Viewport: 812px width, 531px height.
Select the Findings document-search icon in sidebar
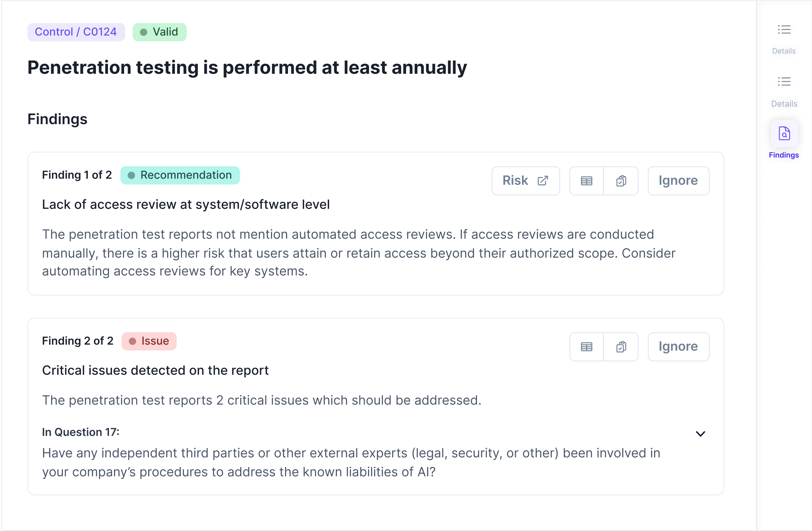tap(784, 134)
